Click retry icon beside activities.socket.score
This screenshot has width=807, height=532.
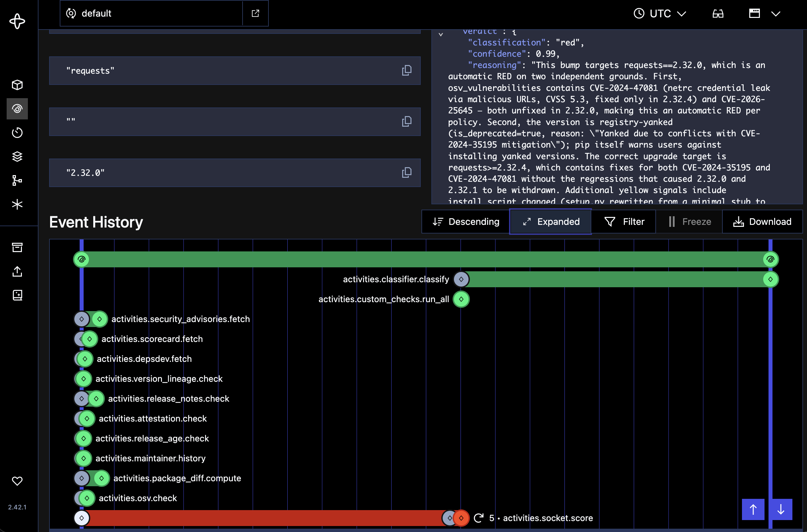[478, 518]
